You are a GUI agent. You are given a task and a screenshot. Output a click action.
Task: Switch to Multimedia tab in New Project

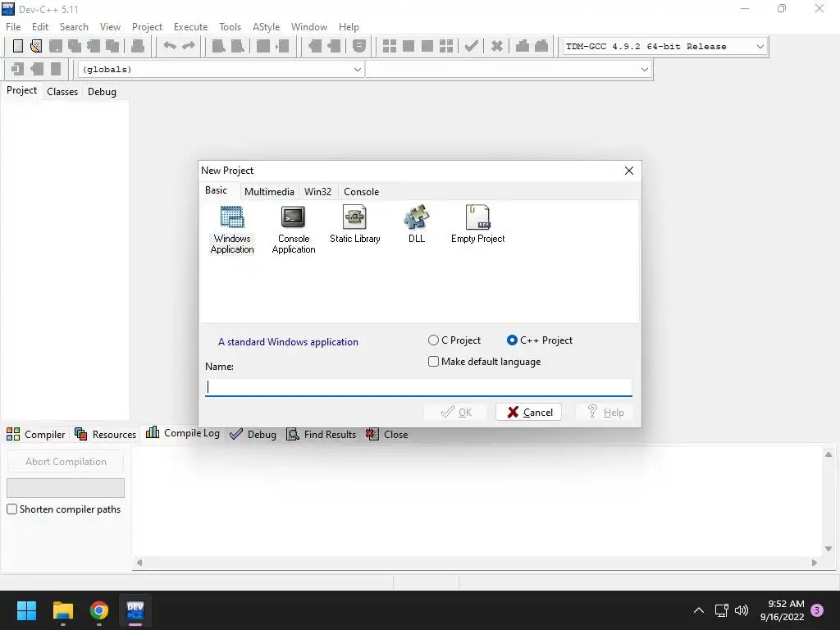269,191
